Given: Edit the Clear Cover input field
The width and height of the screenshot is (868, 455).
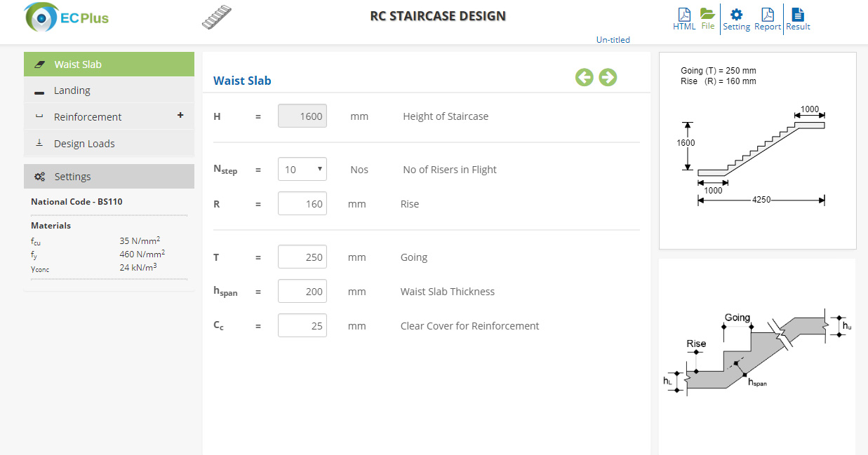Looking at the screenshot, I should coord(302,325).
